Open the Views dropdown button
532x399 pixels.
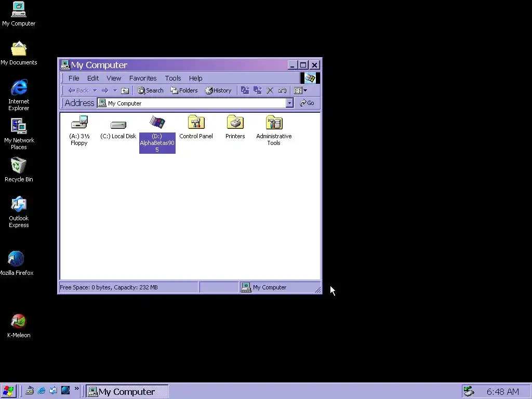tap(301, 90)
